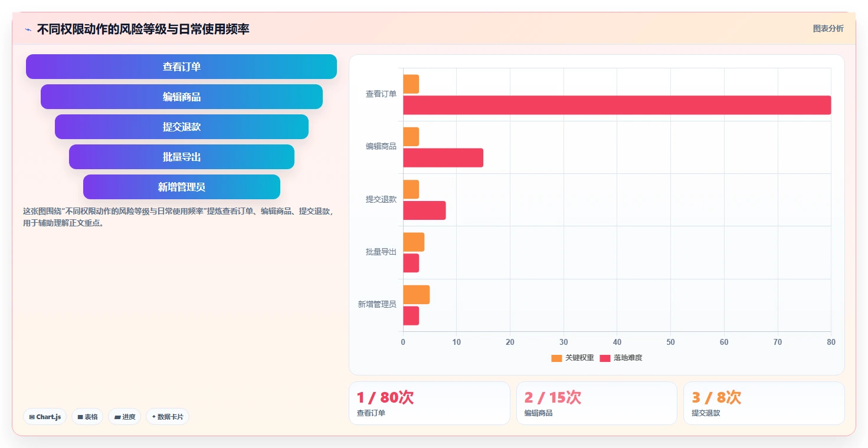Screen dimensions: 868x448
Task: Click the 表格 tag chip
Action: [87, 417]
